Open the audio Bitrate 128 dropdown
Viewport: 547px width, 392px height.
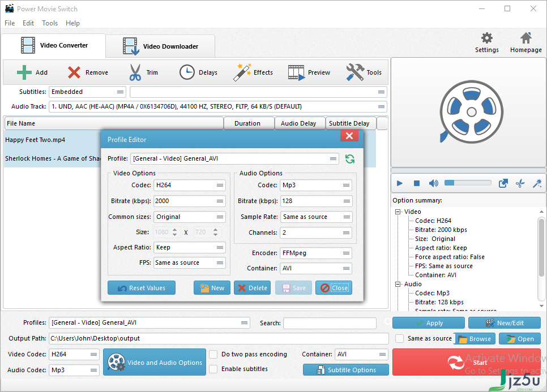click(316, 201)
